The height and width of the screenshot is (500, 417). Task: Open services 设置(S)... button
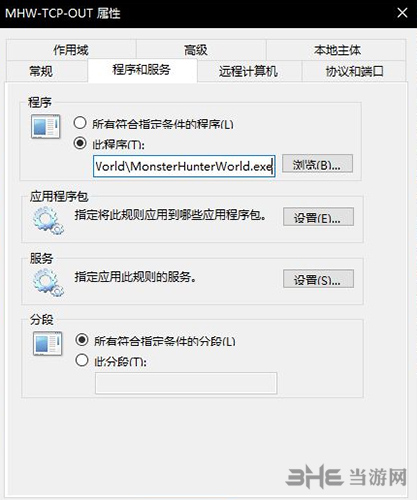click(318, 279)
